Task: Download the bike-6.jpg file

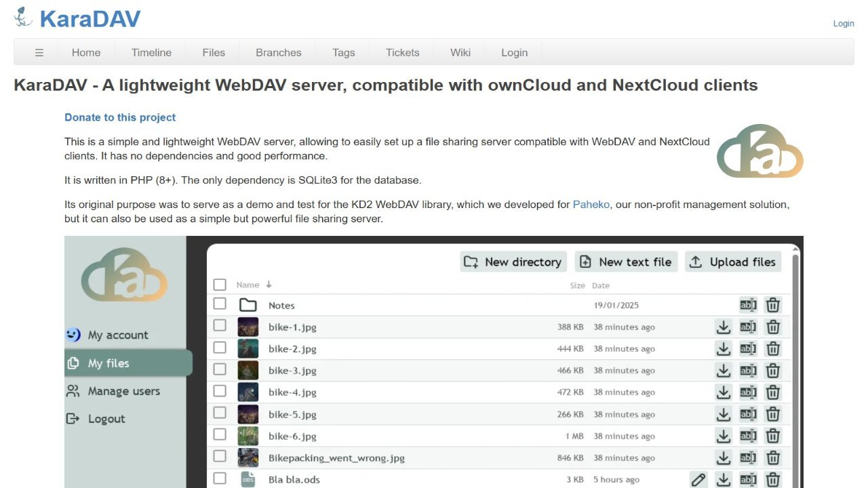Action: [x=724, y=436]
